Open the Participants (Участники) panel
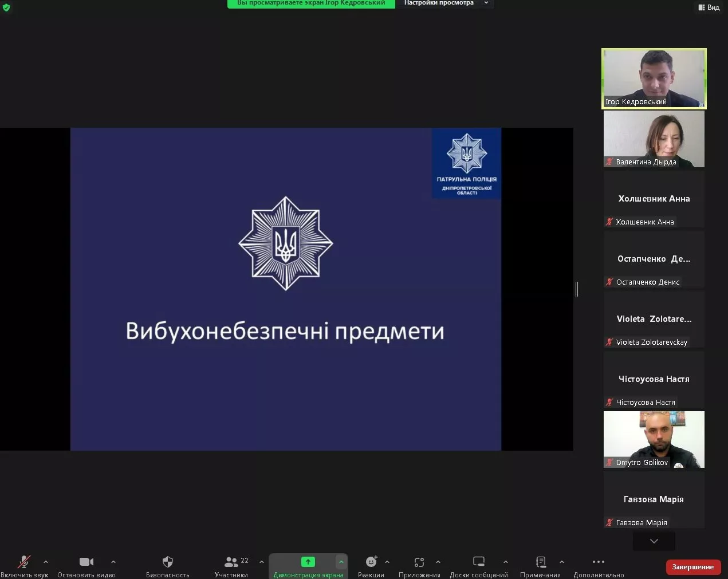 [x=231, y=562]
